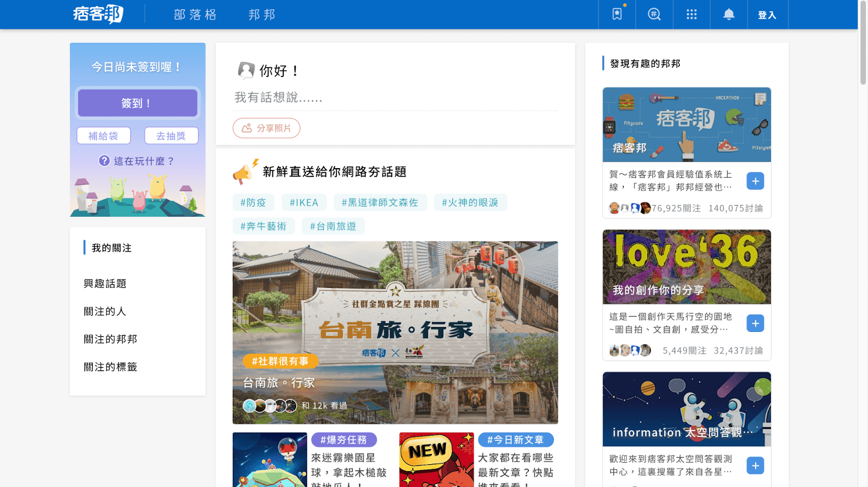Open 大家都在看哪些最新文章 text
This screenshot has width=868, height=487.
pos(516,470)
